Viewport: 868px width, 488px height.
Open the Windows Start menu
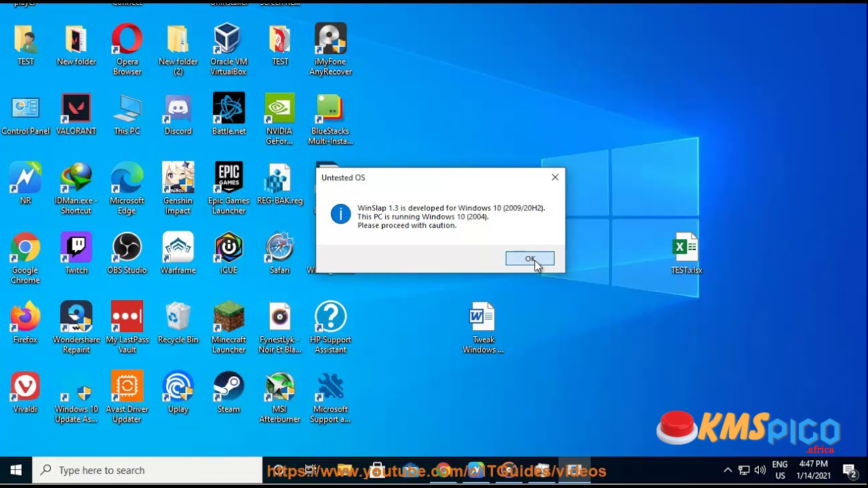click(16, 470)
